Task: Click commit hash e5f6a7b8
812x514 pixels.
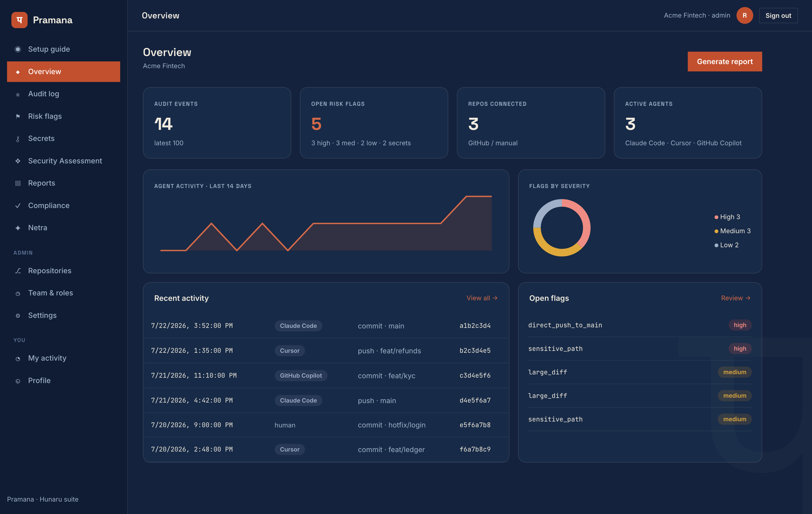Action: click(475, 425)
